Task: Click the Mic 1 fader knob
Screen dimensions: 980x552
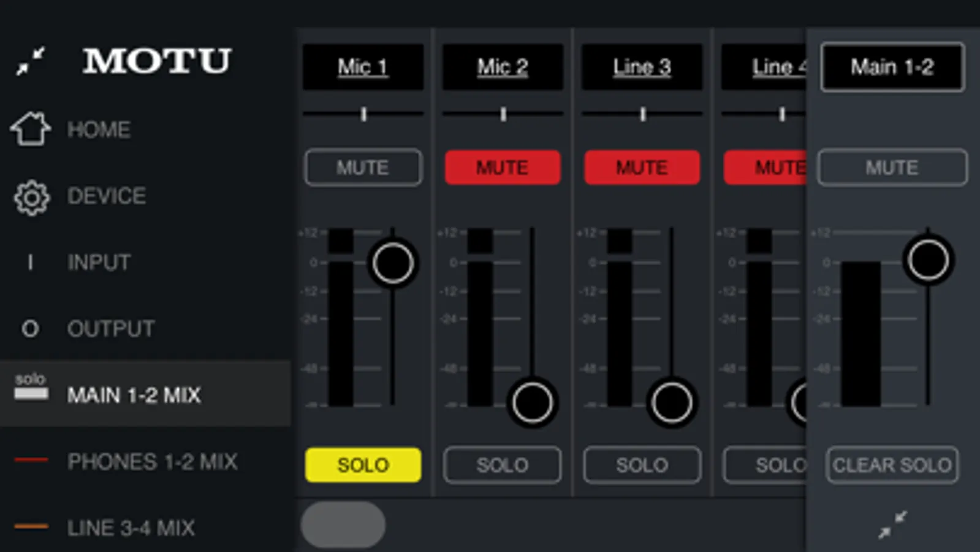Action: pos(393,263)
